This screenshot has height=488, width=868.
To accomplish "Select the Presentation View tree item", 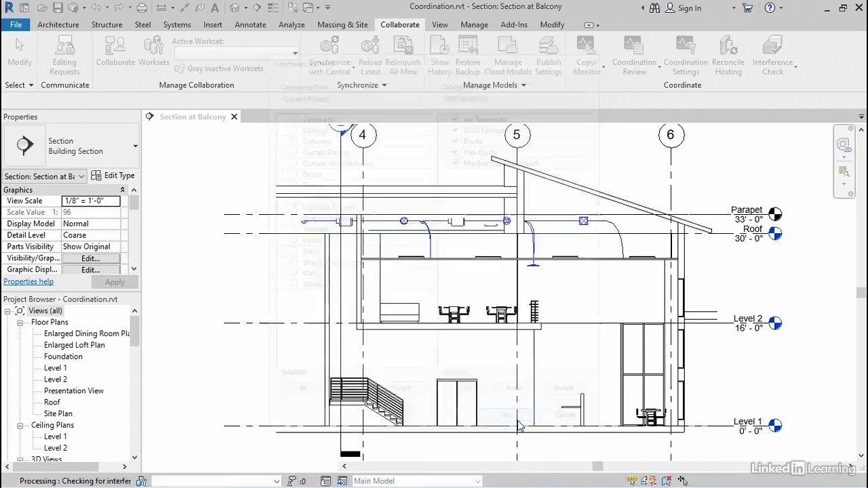I will click(x=74, y=391).
